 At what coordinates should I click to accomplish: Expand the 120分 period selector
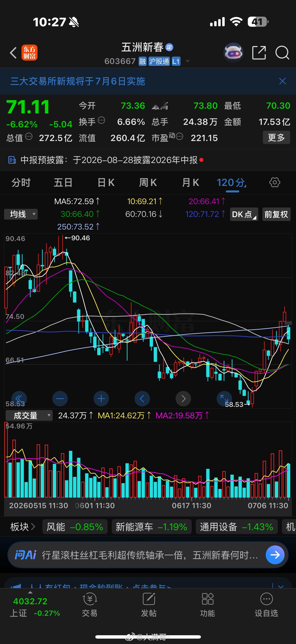coord(232,183)
